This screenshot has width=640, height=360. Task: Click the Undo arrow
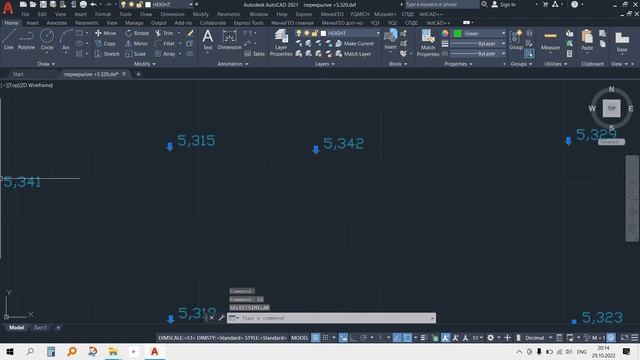[x=93, y=4]
